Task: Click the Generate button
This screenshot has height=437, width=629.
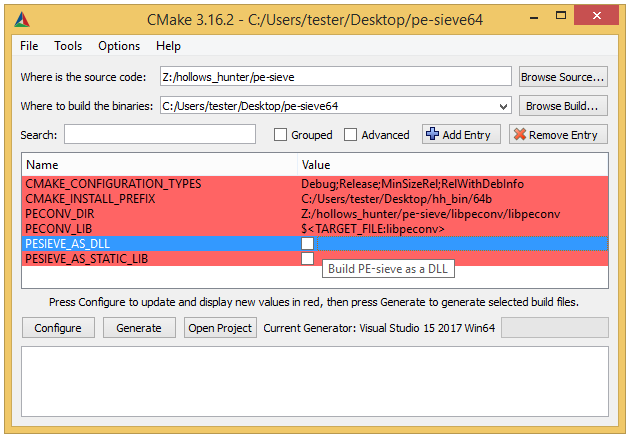Action: (x=139, y=328)
